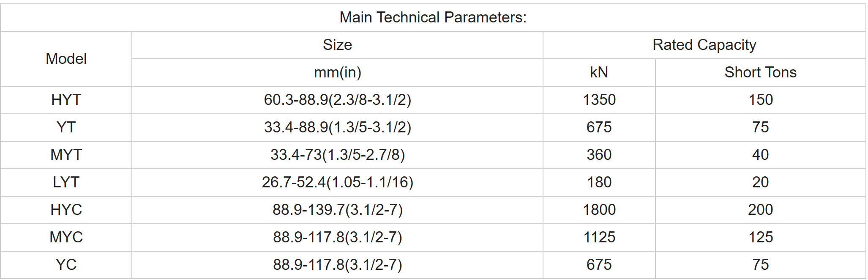Screen dimensions: 868x280
Task: Click the Short Tons subheader
Action: tap(760, 72)
